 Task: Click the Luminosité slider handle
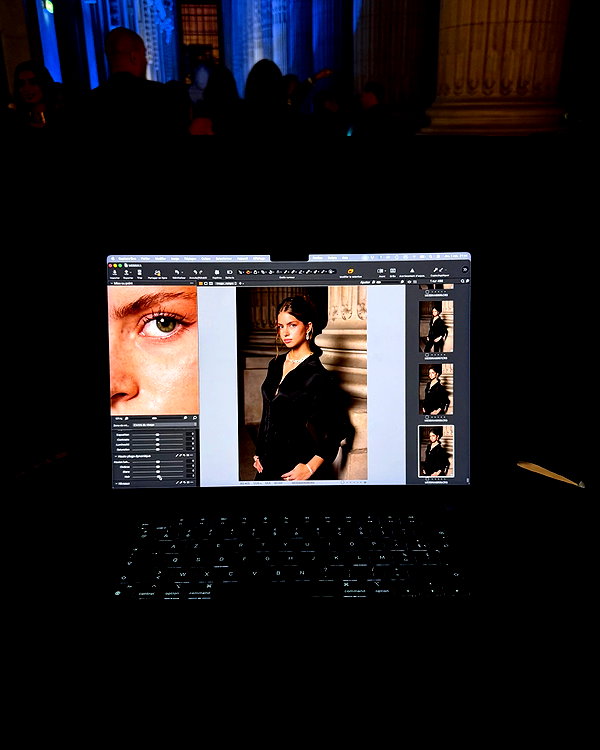[157, 445]
